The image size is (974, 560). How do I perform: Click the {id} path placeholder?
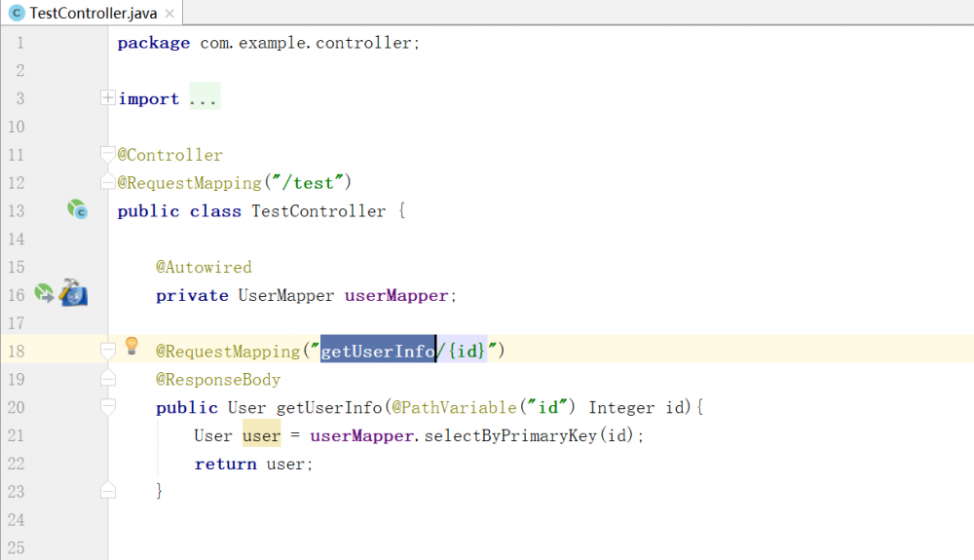(x=466, y=352)
